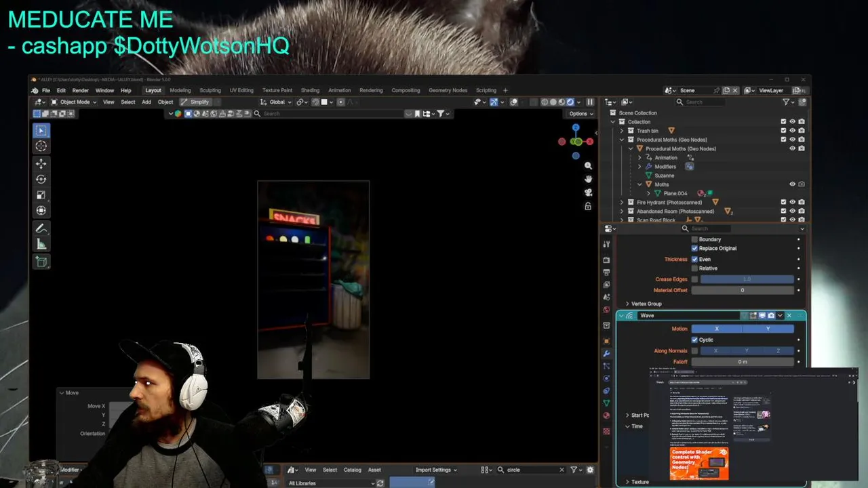
Task: Toggle camera view in viewport
Action: 588,192
